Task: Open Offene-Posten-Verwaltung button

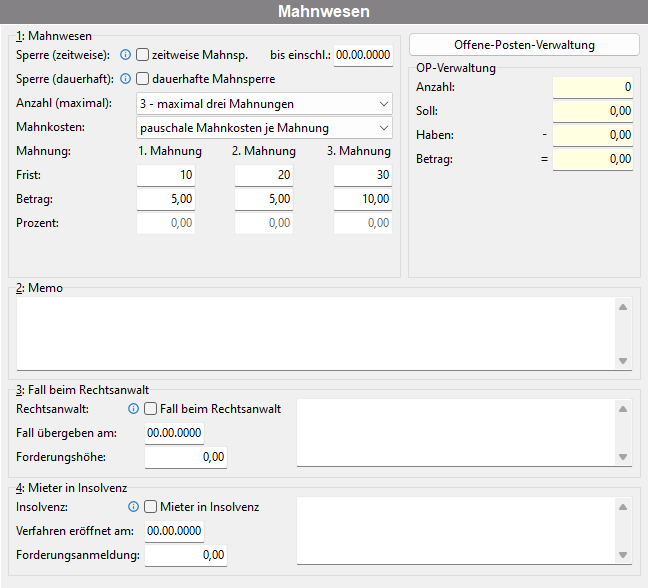Action: tap(524, 45)
